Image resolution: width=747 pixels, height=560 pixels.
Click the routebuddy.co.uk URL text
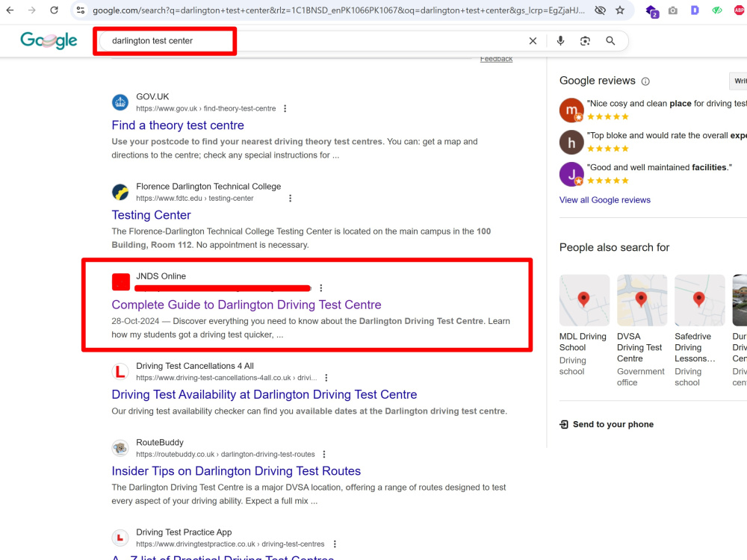pyautogui.click(x=226, y=454)
